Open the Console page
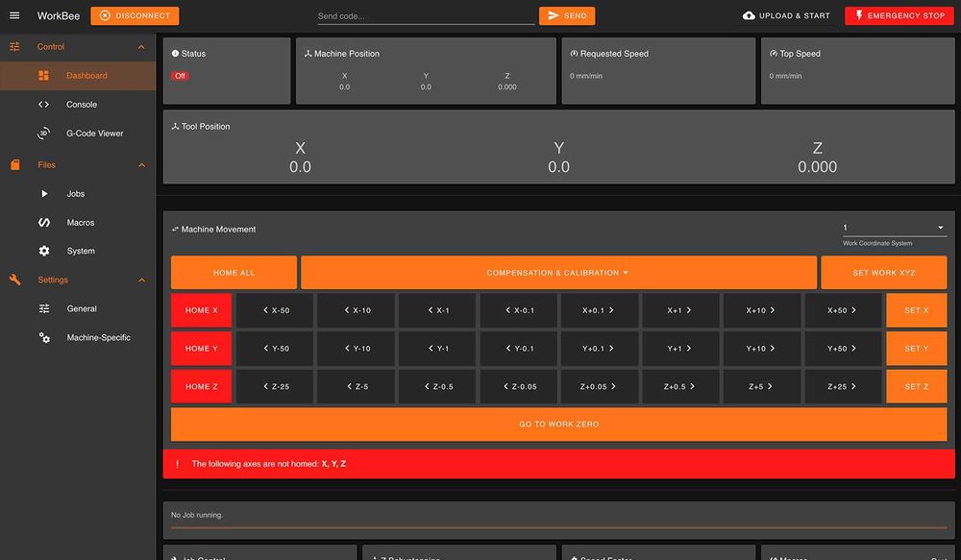The image size is (961, 560). (78, 104)
